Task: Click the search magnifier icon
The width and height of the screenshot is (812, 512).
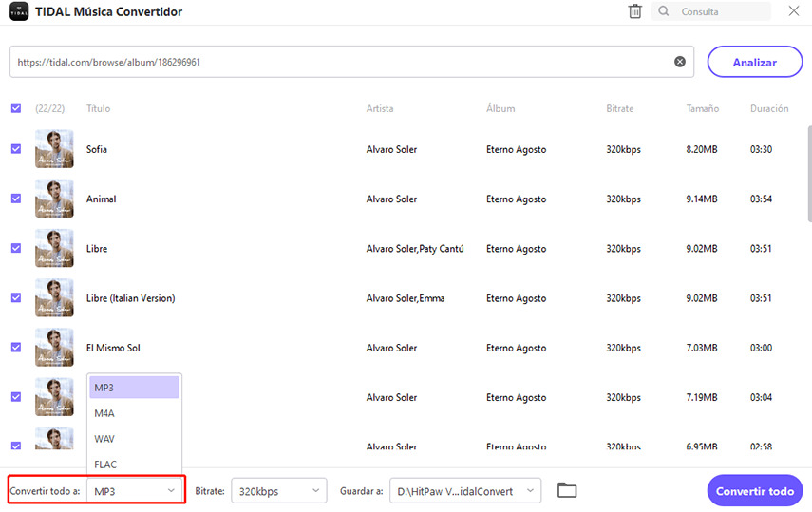Action: coord(664,10)
